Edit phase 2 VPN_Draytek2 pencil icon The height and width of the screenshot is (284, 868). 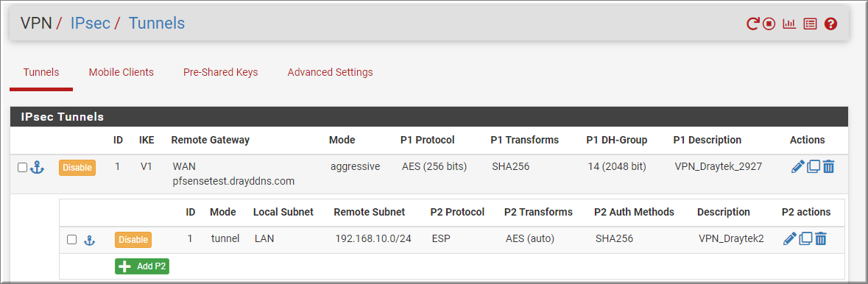click(x=790, y=238)
